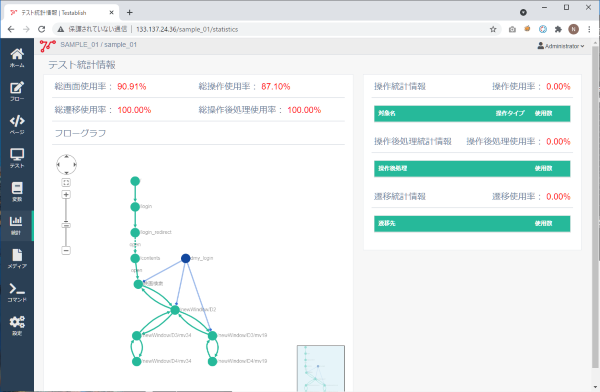Select the newWindow/D4/mv19 node
The height and width of the screenshot is (392, 600).
212,361
